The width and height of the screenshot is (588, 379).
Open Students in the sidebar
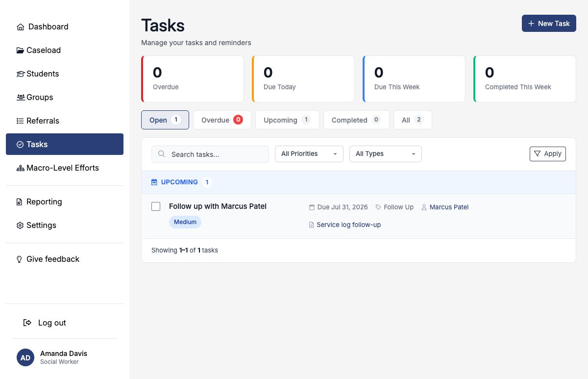pos(65,74)
